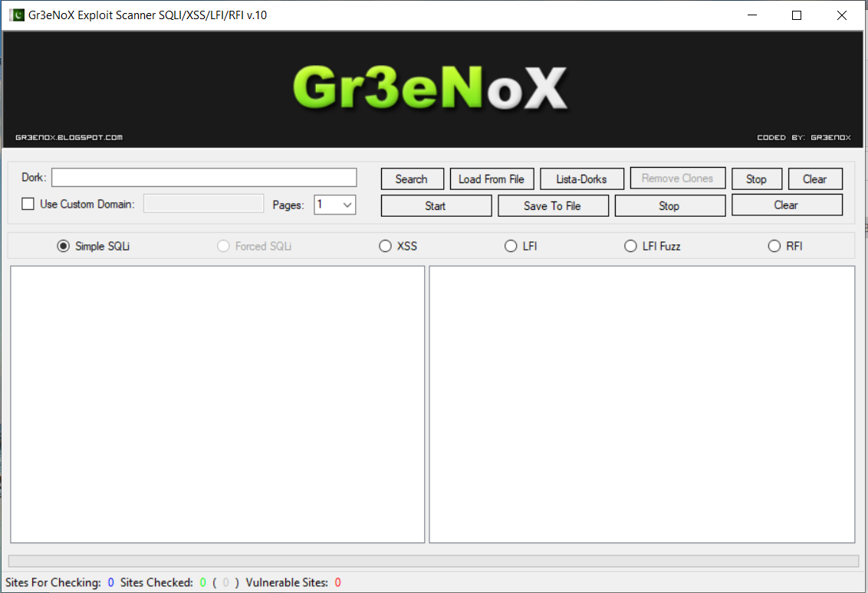
Task: Choose the XSS scan mode
Action: [x=386, y=246]
